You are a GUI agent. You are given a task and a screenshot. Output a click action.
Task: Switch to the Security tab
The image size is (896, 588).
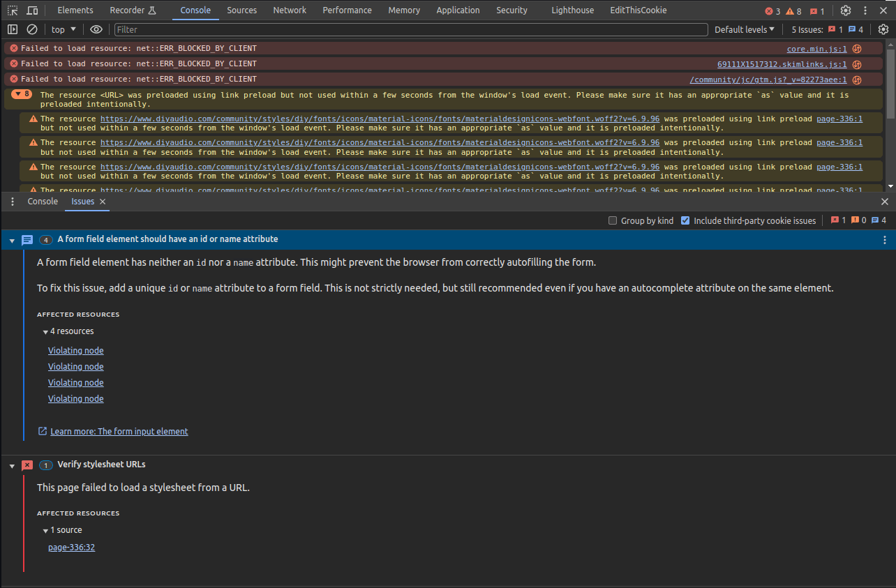(512, 10)
